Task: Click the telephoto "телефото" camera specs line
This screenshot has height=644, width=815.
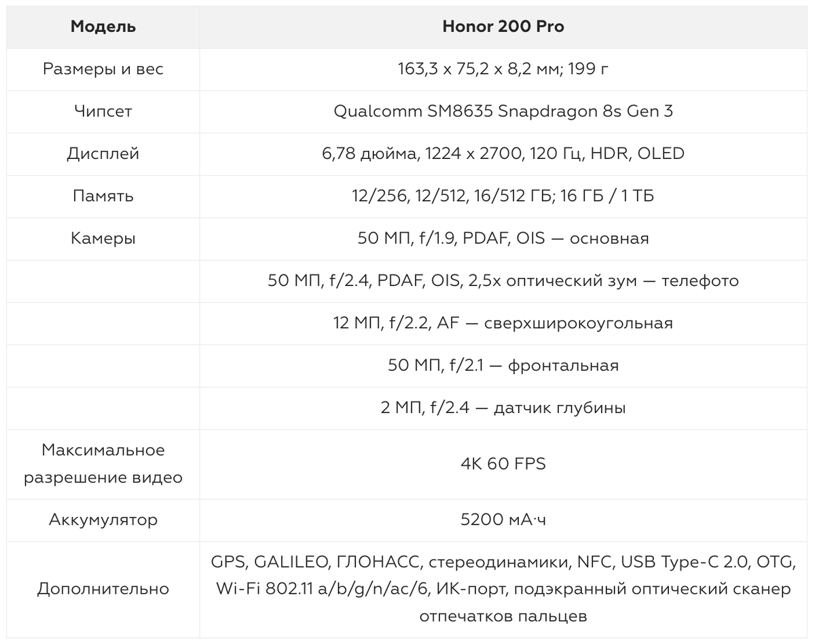Action: click(x=503, y=281)
